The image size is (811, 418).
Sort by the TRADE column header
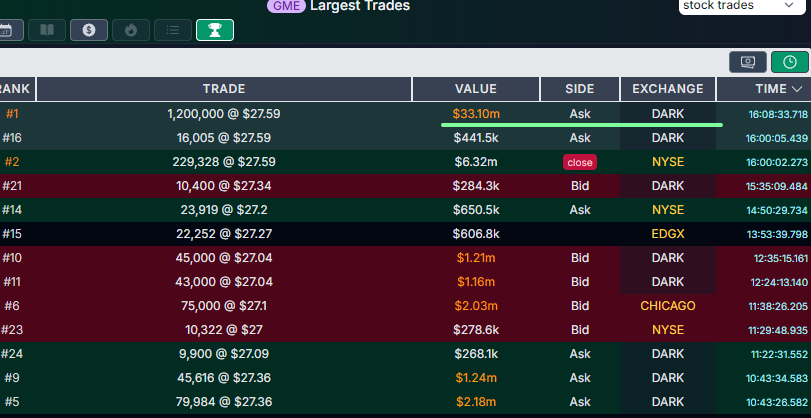[x=224, y=89]
